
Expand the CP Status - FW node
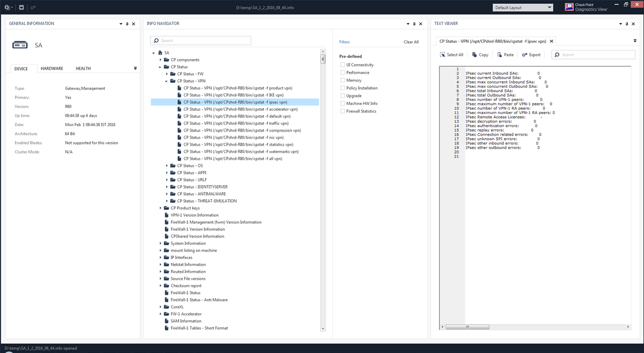click(x=167, y=74)
